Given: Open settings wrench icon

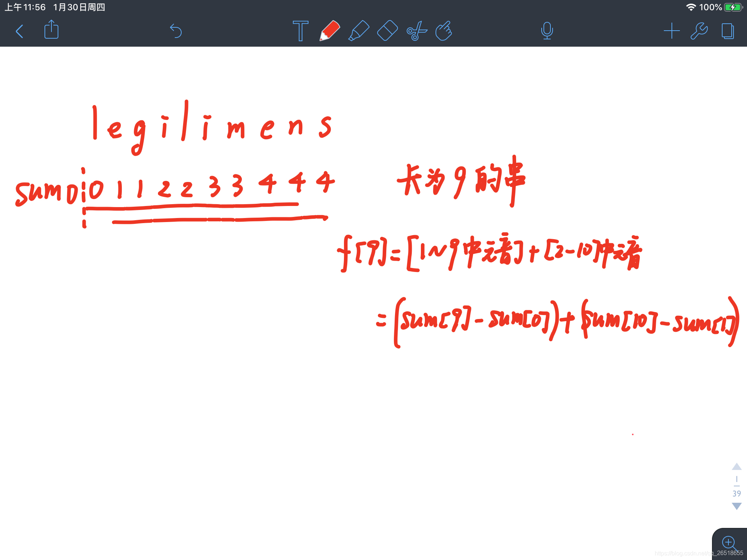Looking at the screenshot, I should [x=699, y=31].
